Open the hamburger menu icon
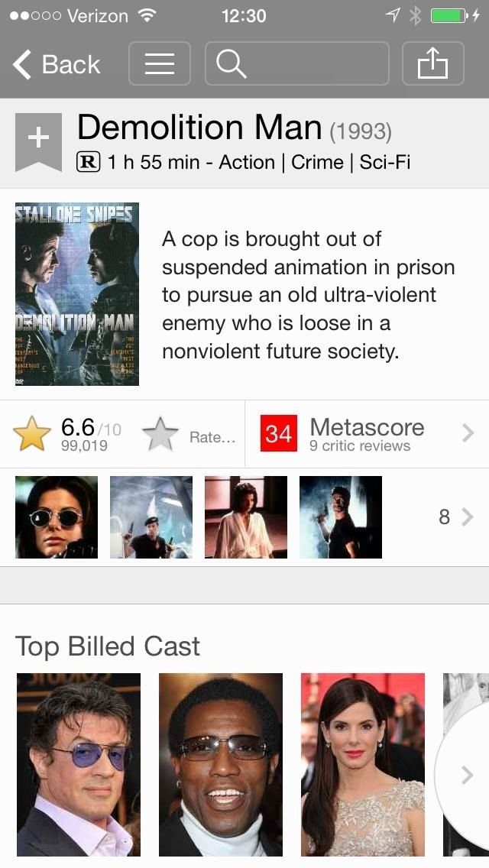Image resolution: width=489 pixels, height=868 pixels. coord(160,63)
